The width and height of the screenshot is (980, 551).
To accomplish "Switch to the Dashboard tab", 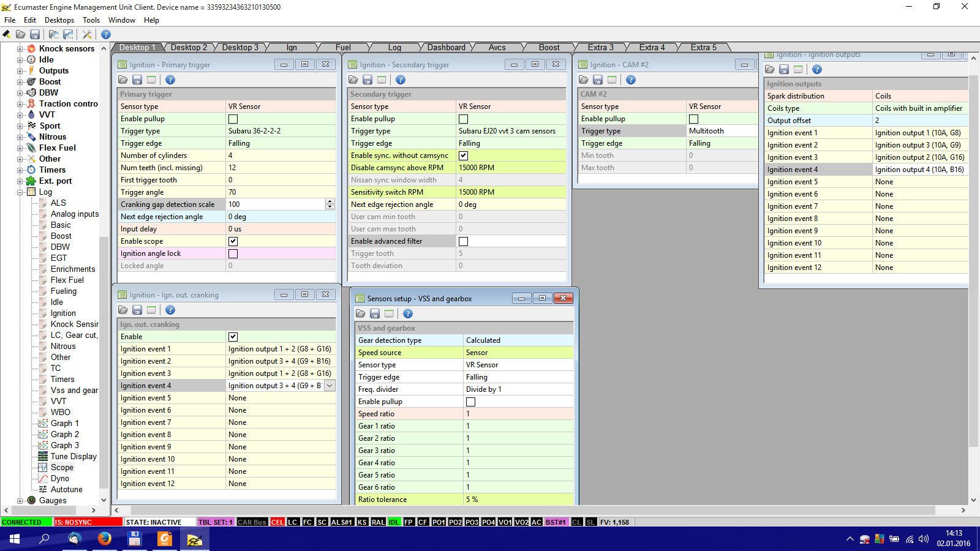I will coord(446,47).
